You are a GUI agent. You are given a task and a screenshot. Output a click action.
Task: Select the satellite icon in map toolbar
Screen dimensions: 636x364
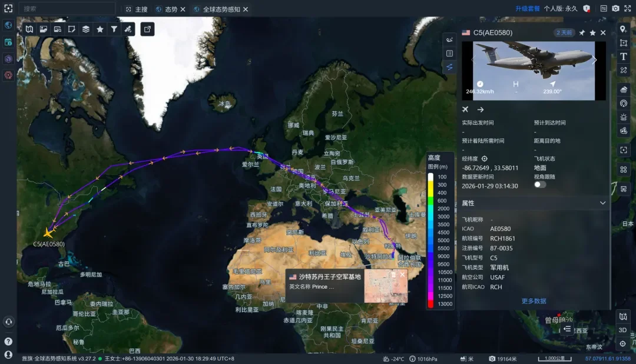(x=128, y=29)
